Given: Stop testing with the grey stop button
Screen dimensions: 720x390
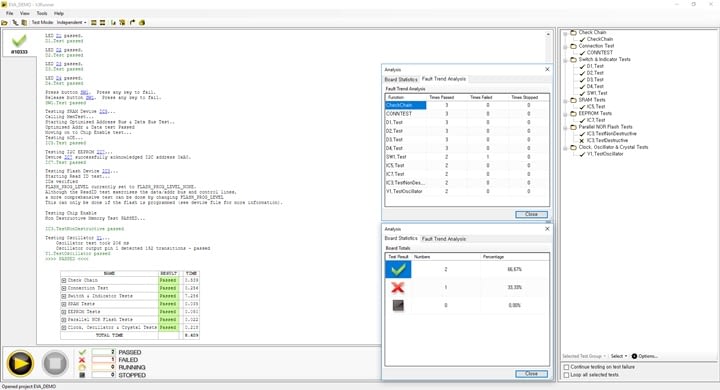Looking at the screenshot, I should (55, 363).
